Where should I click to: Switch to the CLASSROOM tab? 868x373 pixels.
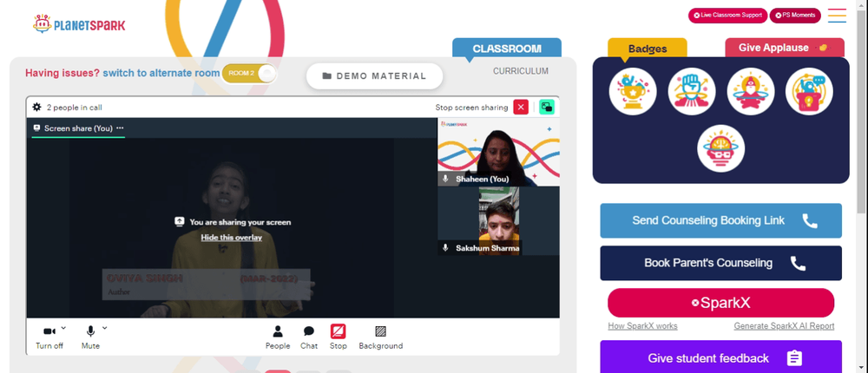pyautogui.click(x=507, y=49)
